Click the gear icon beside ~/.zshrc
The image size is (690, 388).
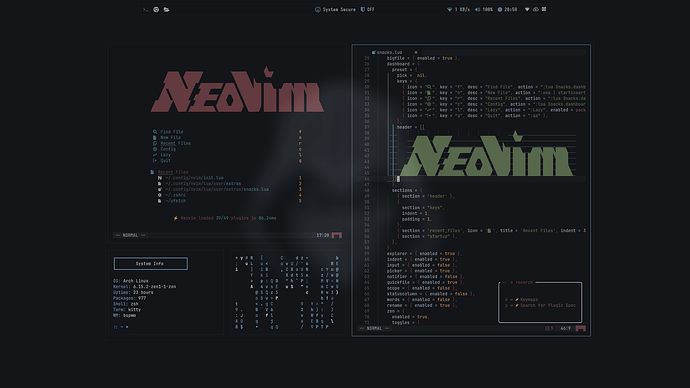pos(160,195)
